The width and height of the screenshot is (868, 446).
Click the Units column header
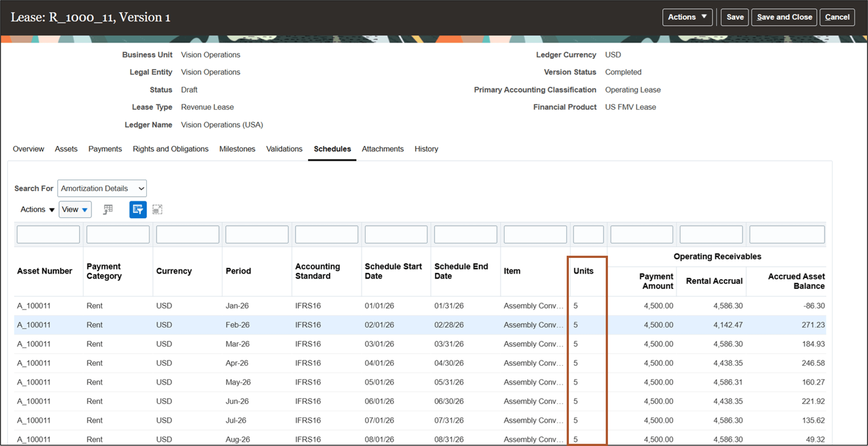point(583,271)
